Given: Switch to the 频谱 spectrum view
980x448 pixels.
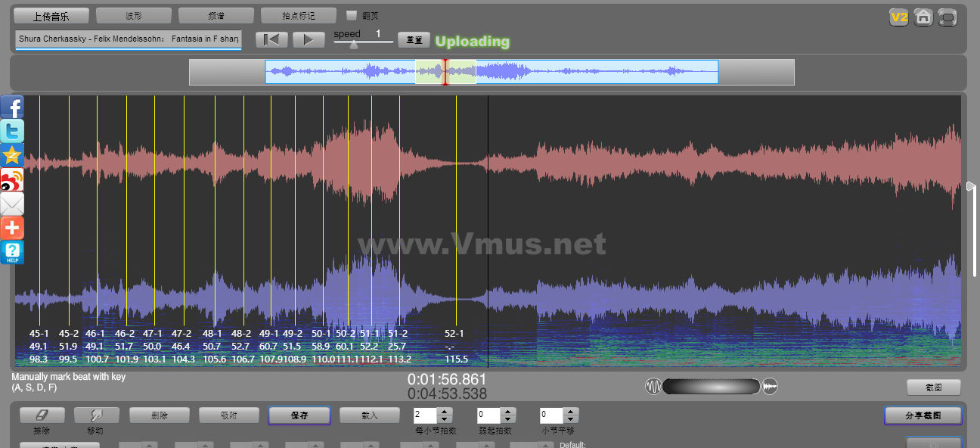Looking at the screenshot, I should coord(216,16).
